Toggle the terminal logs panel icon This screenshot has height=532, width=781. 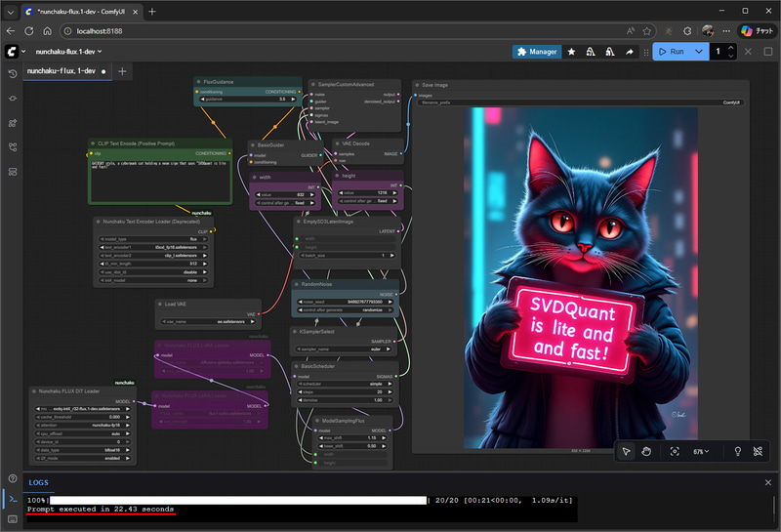coord(12,498)
